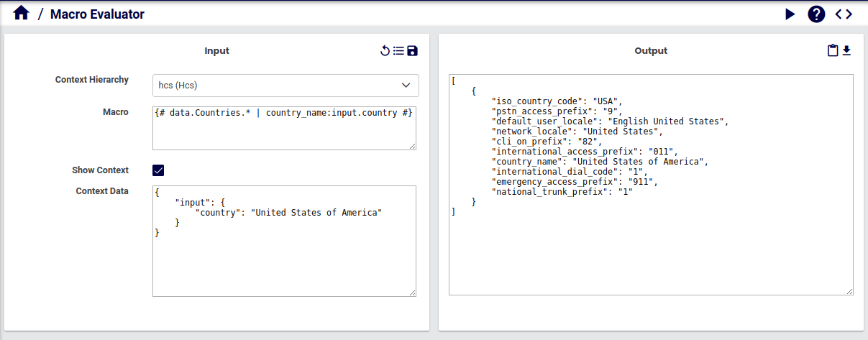868x340 pixels.
Task: Open the saved macros list icon
Action: 398,51
